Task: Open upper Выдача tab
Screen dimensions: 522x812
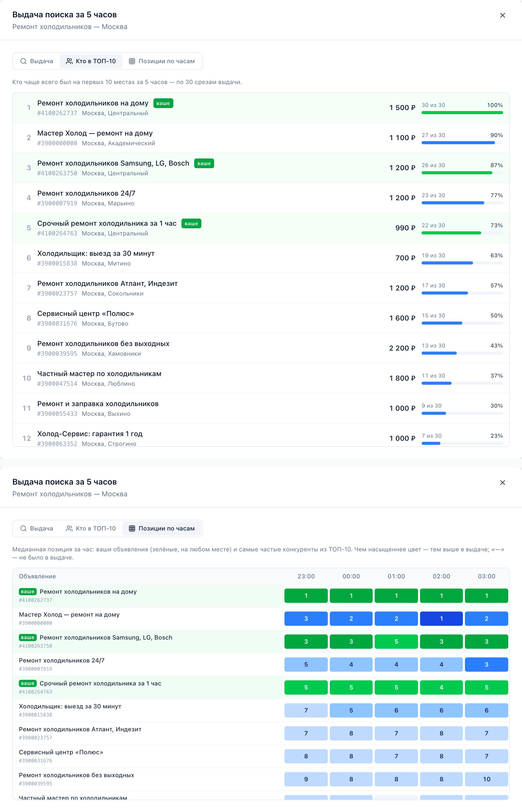Action: [37, 61]
